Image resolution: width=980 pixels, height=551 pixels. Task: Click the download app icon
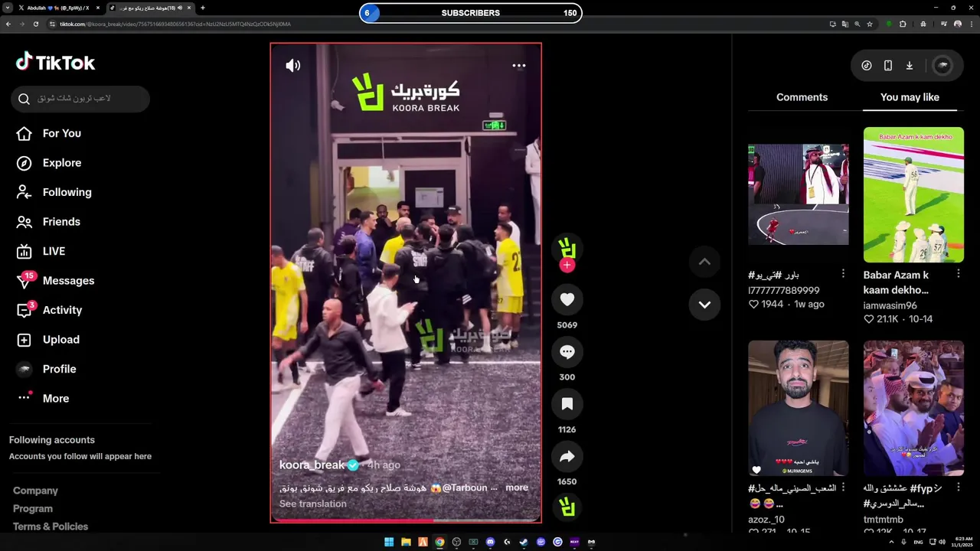(x=910, y=66)
